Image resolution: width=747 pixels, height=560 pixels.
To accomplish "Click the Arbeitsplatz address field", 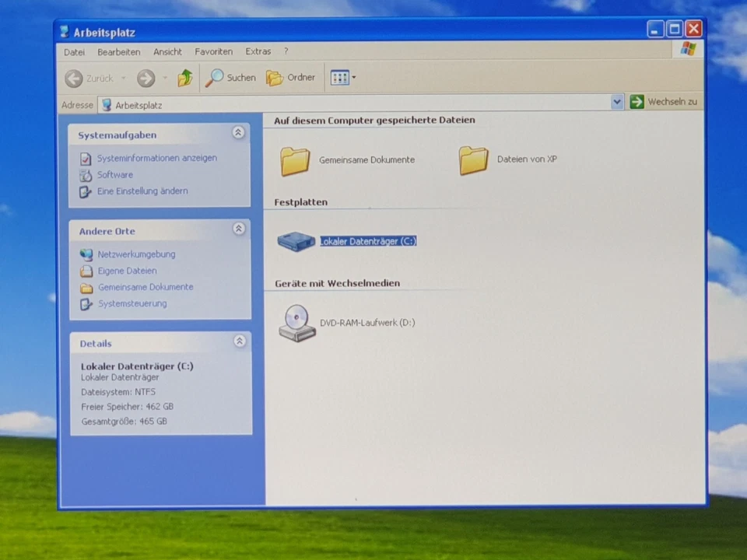I will click(x=355, y=104).
